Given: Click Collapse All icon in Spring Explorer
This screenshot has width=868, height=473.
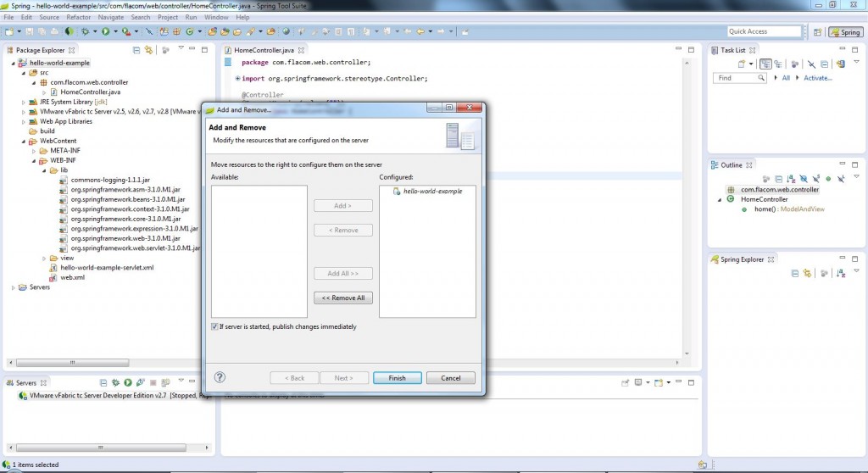Looking at the screenshot, I should [795, 273].
